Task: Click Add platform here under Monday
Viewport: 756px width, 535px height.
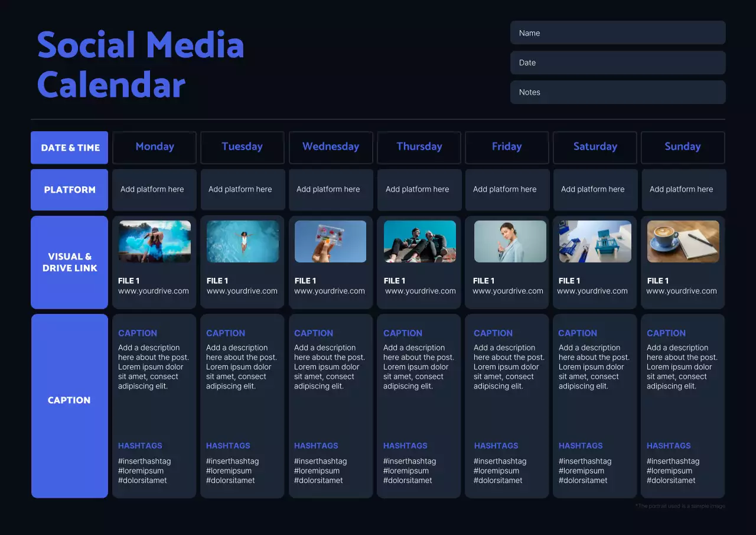Action: coord(152,189)
